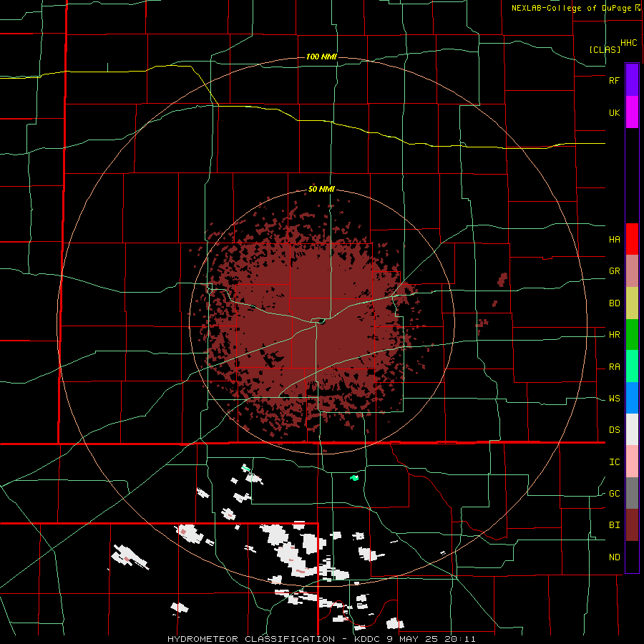Select the white DS dry snow swatch
Screen dimensions: 644x644
click(632, 429)
